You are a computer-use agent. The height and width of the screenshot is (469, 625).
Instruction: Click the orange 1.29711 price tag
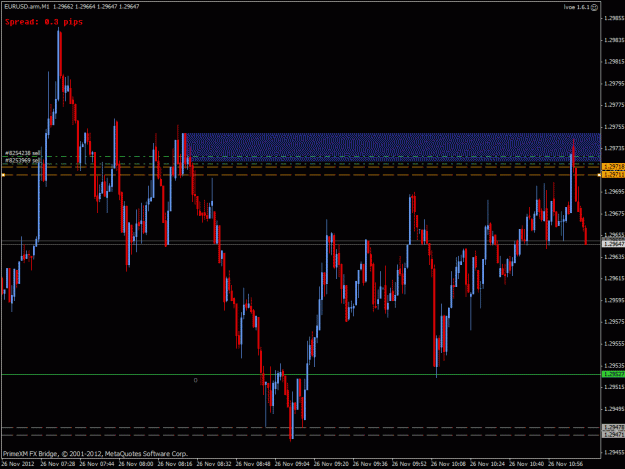click(x=613, y=175)
